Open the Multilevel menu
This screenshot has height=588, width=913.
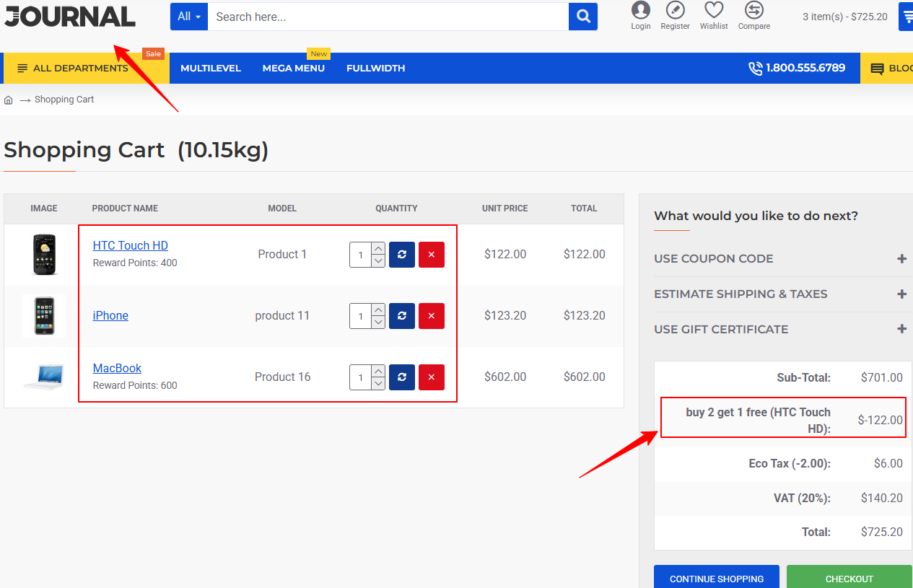(211, 69)
